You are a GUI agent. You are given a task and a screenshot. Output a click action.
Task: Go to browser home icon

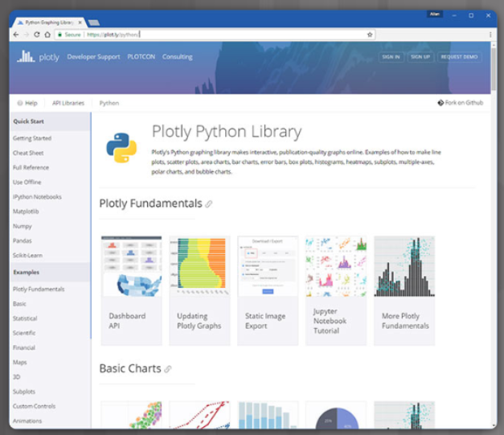tap(47, 35)
